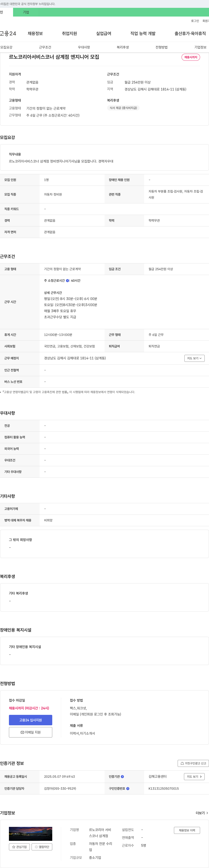Viewport: 209px width, 868px height.
Task: Open 채용정보 이력 button
Action: point(187,830)
